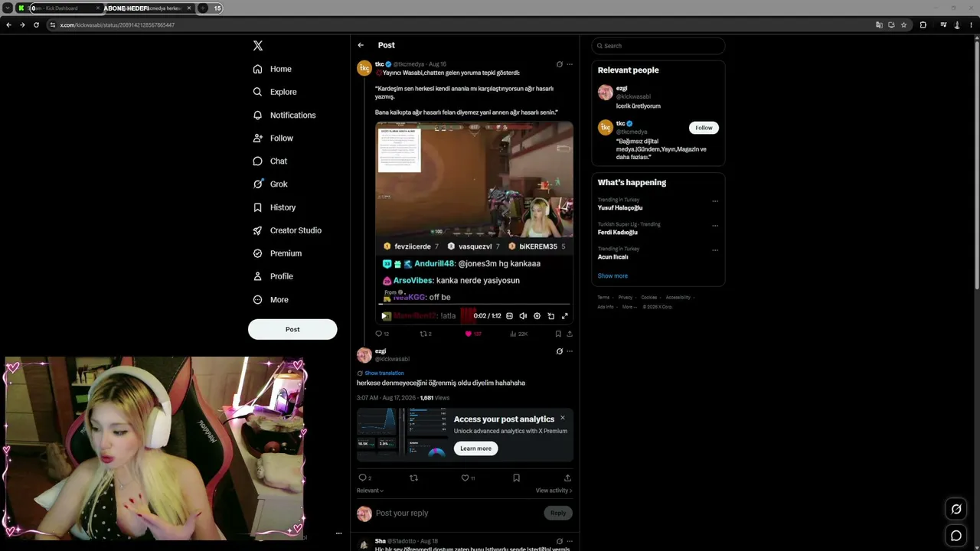Toggle video picture-in-picture mode
Viewport: 980px width, 551px height.
point(550,316)
